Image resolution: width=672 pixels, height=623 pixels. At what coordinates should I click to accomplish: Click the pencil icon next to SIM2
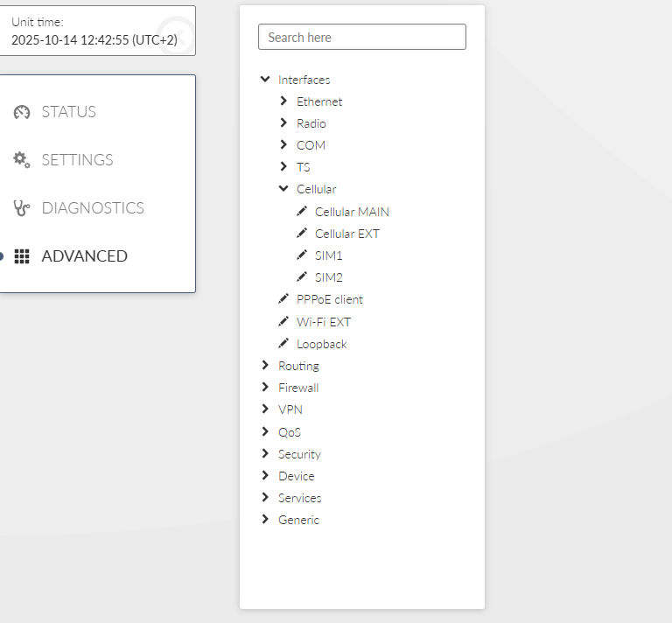(302, 277)
